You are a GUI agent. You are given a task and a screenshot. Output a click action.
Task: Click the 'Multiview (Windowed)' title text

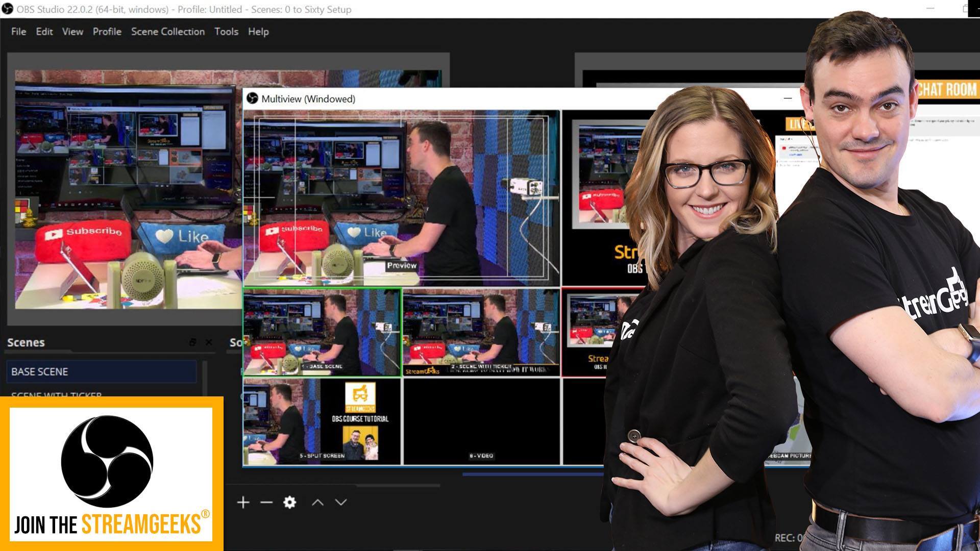click(308, 99)
